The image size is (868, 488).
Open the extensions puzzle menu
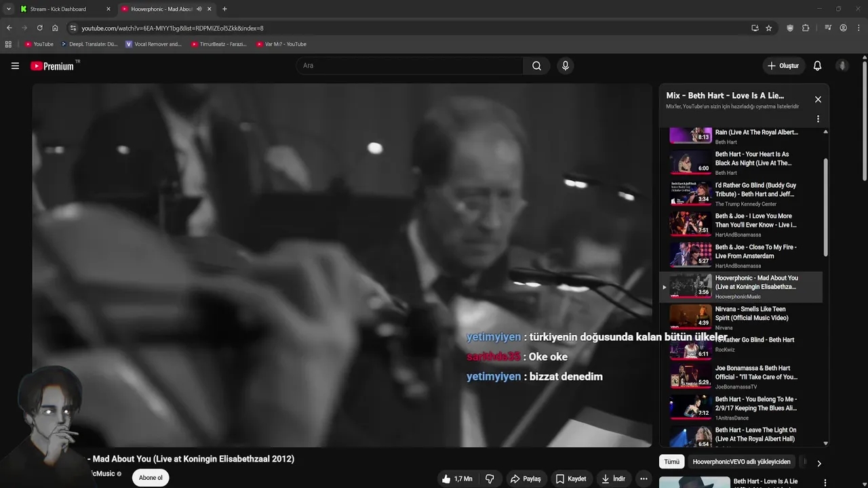pyautogui.click(x=806, y=28)
